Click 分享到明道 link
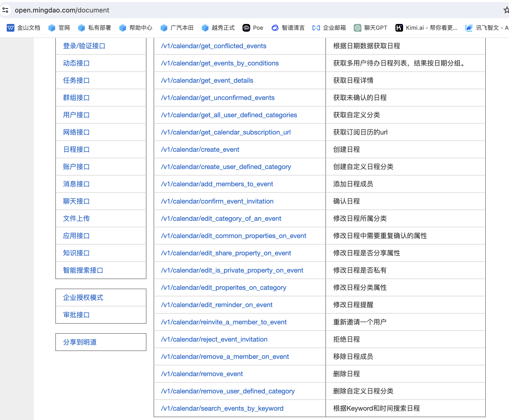The width and height of the screenshot is (509, 420). [x=80, y=342]
